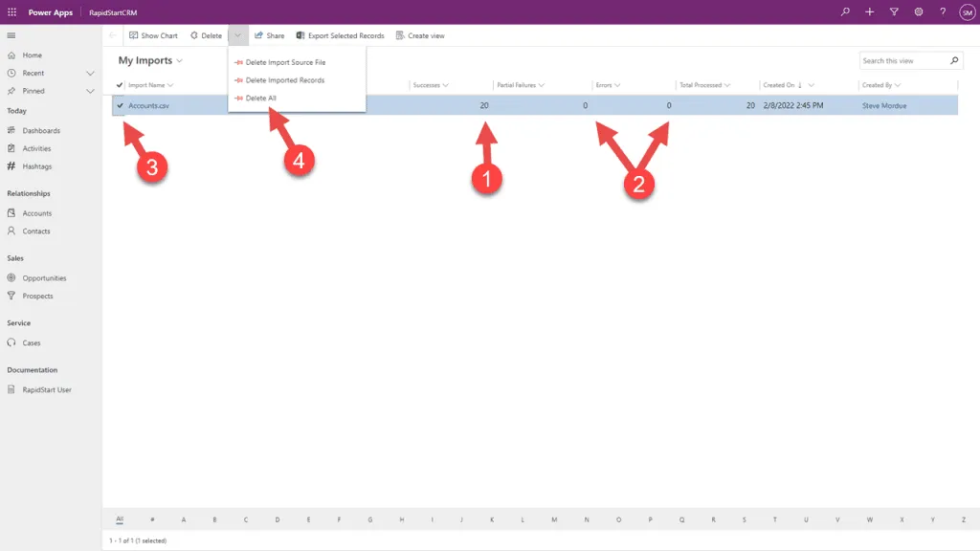Expand the Recent section in the sidebar
980x551 pixels.
90,75
